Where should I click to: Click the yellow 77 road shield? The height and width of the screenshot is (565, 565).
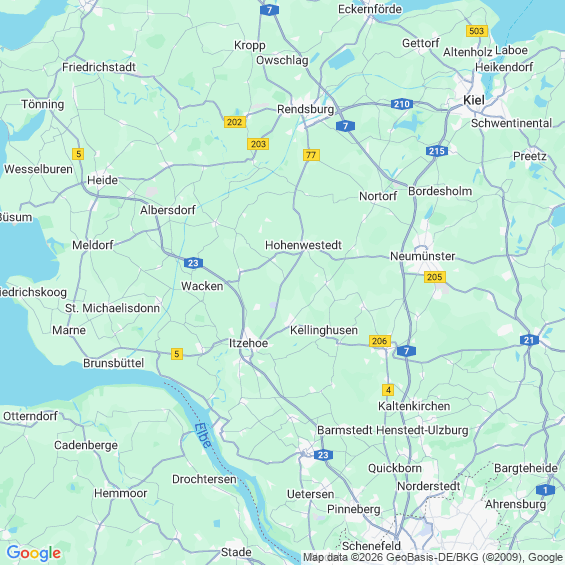pyautogui.click(x=311, y=155)
